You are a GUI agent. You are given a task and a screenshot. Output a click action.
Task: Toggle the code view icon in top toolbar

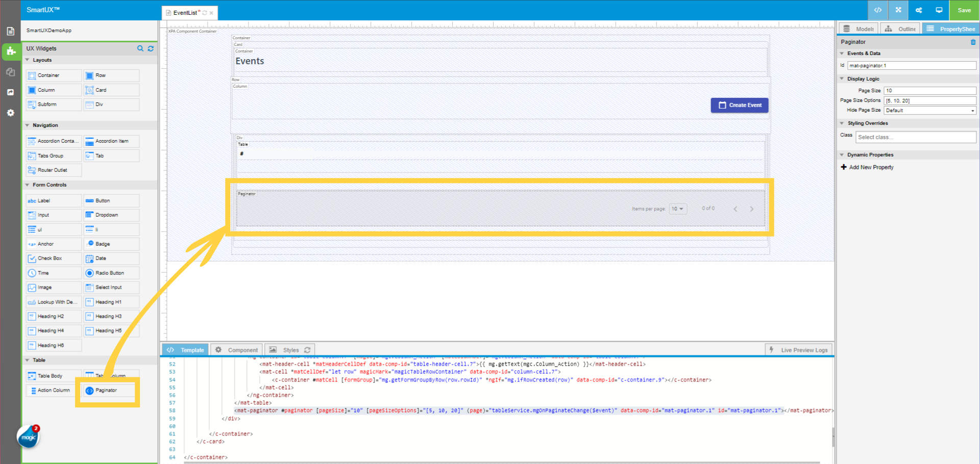(878, 10)
